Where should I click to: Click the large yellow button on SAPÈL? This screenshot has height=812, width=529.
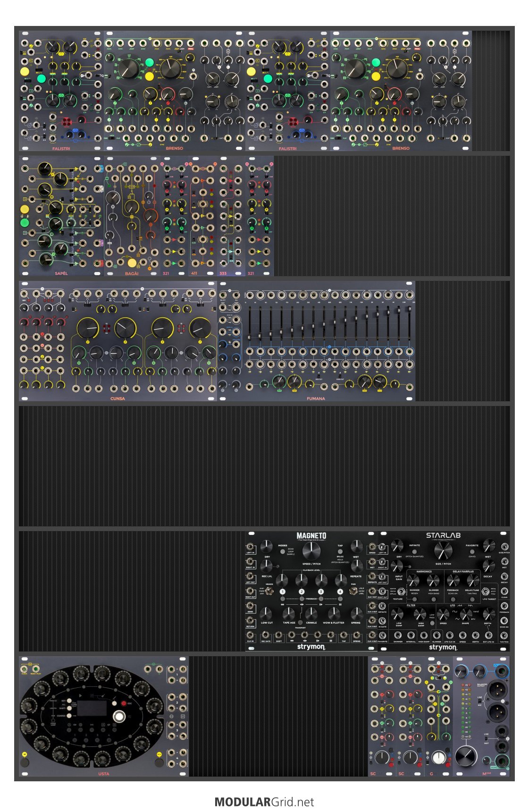(x=25, y=210)
